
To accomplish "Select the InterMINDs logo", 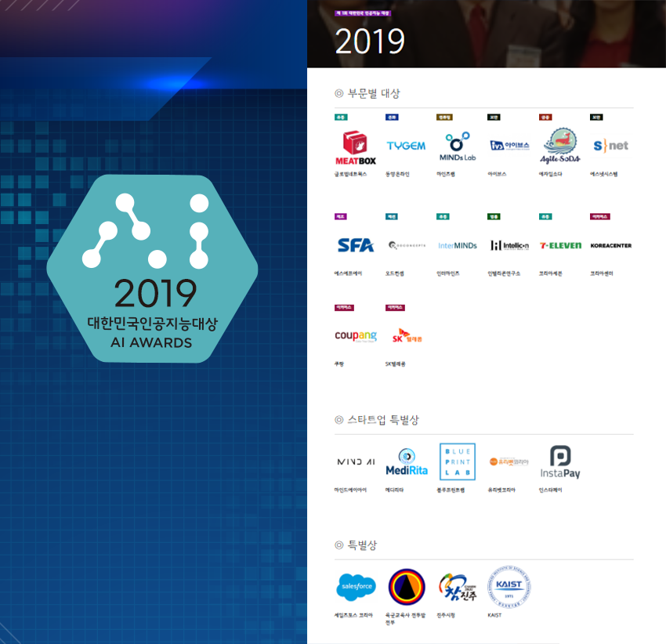I will pyautogui.click(x=457, y=245).
